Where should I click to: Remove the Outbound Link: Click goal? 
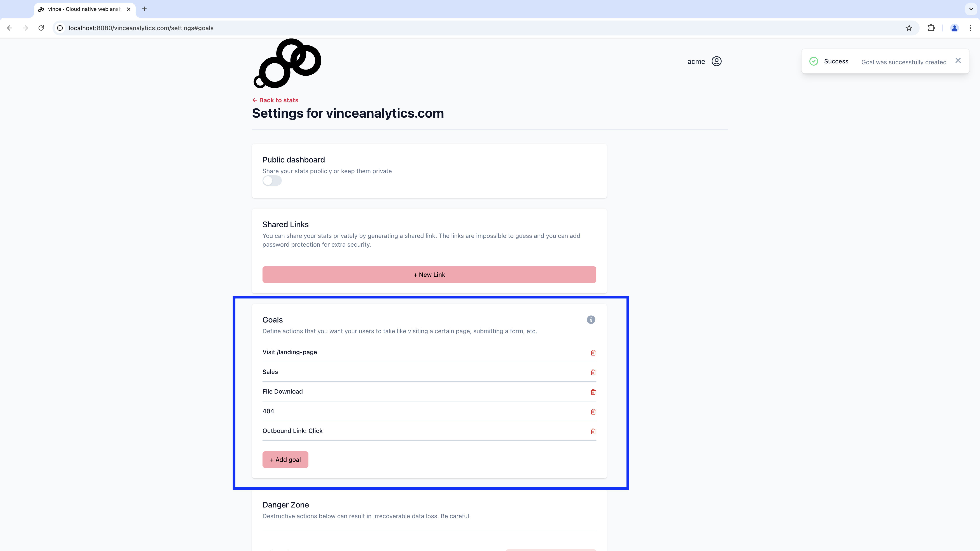pyautogui.click(x=593, y=431)
